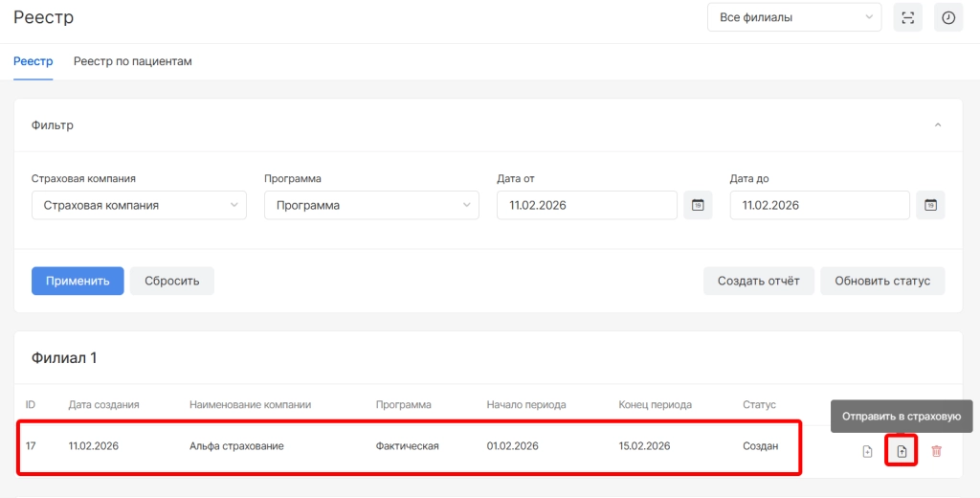
Task: Expand the 'Программа' dropdown
Action: click(x=371, y=205)
